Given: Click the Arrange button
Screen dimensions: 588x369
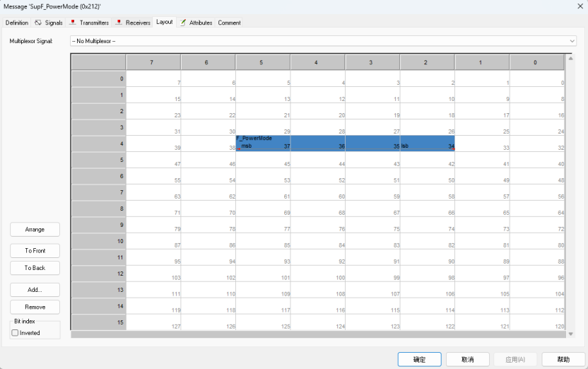Looking at the screenshot, I should [x=35, y=230].
